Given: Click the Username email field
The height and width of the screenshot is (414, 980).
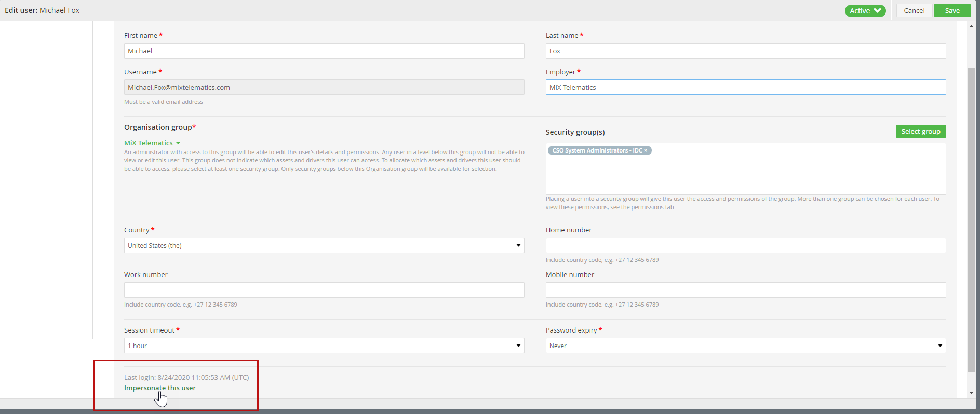Looking at the screenshot, I should coord(324,87).
